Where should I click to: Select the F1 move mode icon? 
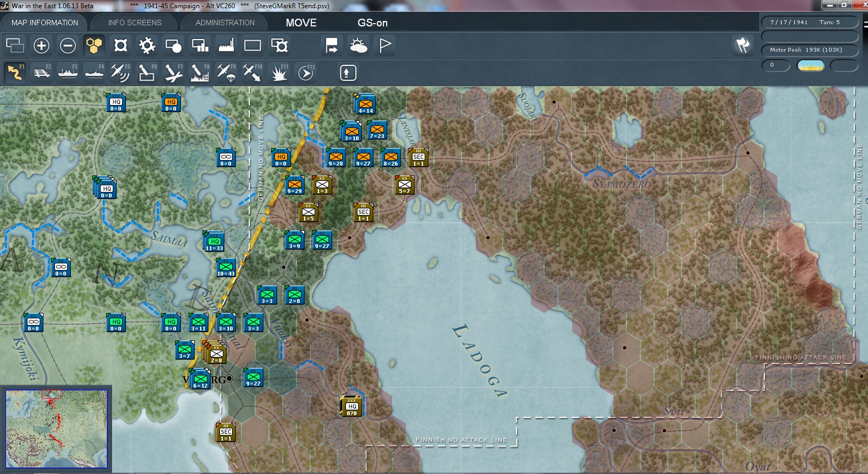click(x=15, y=72)
